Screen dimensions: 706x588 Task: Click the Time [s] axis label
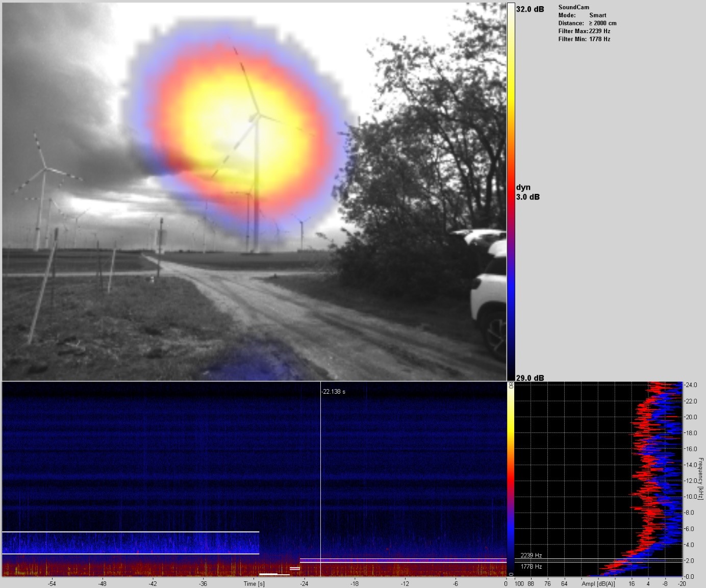(254, 584)
